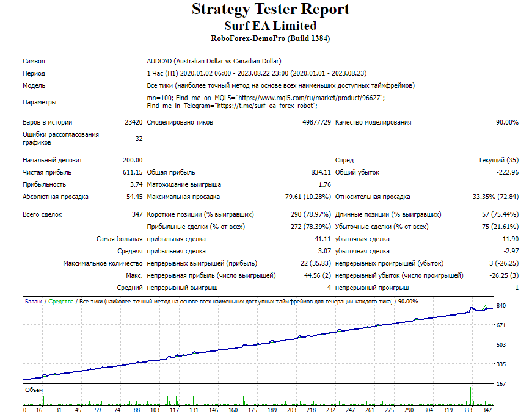Select 'Самая большая' row label
Screen dimensions: 532x417
pyautogui.click(x=120, y=239)
